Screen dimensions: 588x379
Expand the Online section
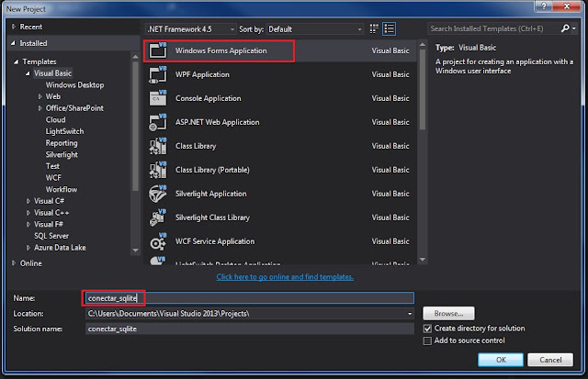tap(14, 262)
